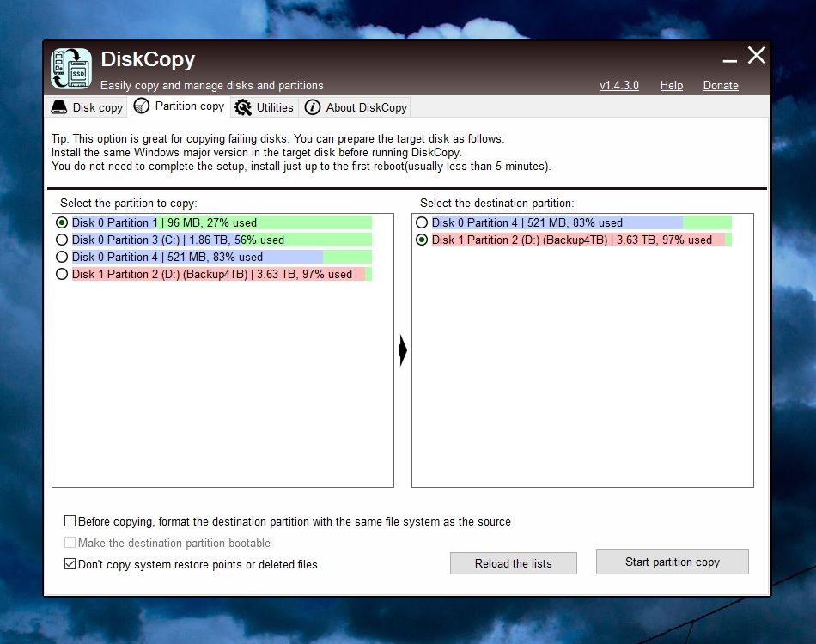Image resolution: width=816 pixels, height=644 pixels.
Task: Click source row text 'Disk 0 Partition 3 (C:) | 1.86 TB, 56% used'
Action: tap(178, 240)
